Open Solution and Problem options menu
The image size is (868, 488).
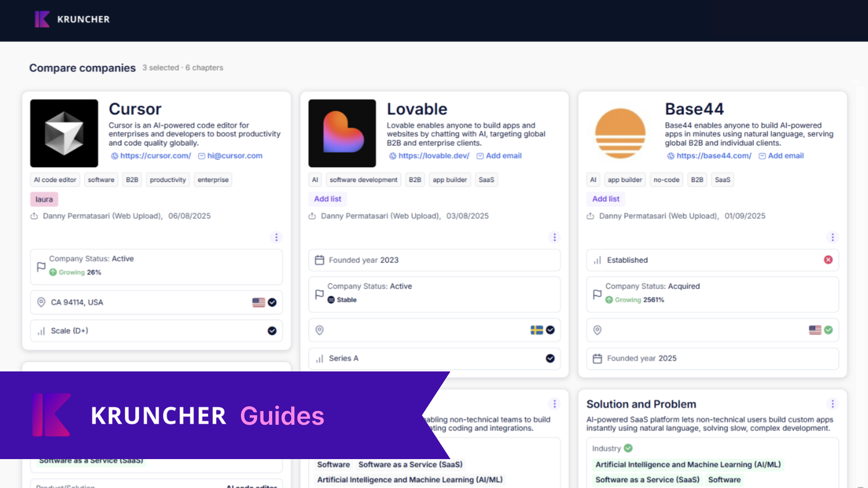click(832, 404)
